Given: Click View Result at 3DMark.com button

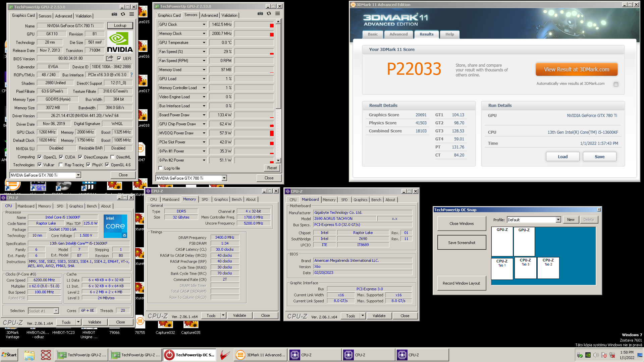Looking at the screenshot, I should click(576, 69).
